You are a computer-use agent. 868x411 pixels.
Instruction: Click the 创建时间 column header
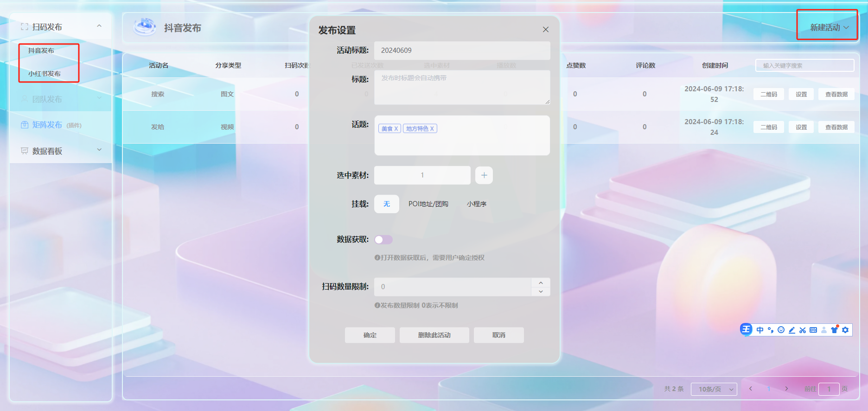pyautogui.click(x=715, y=65)
